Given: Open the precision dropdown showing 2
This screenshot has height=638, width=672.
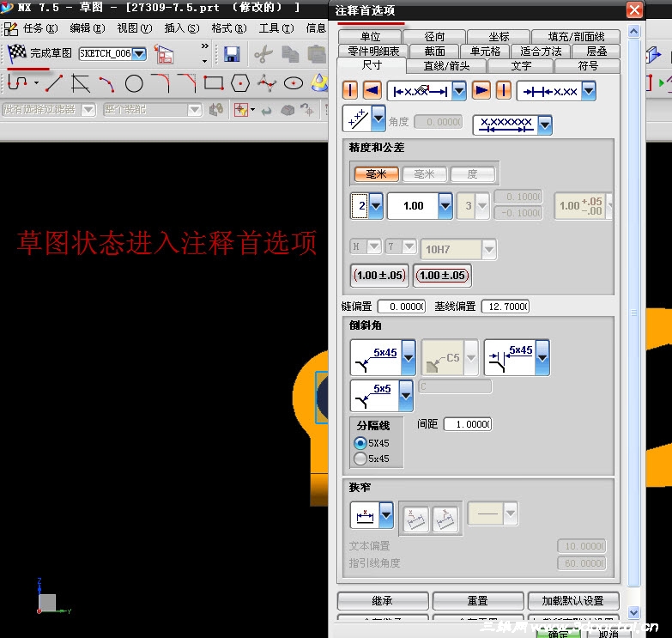Looking at the screenshot, I should [x=376, y=206].
